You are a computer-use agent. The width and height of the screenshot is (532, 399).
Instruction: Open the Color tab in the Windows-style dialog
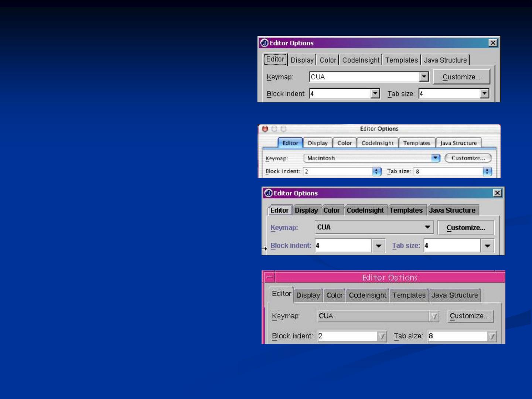pos(328,60)
